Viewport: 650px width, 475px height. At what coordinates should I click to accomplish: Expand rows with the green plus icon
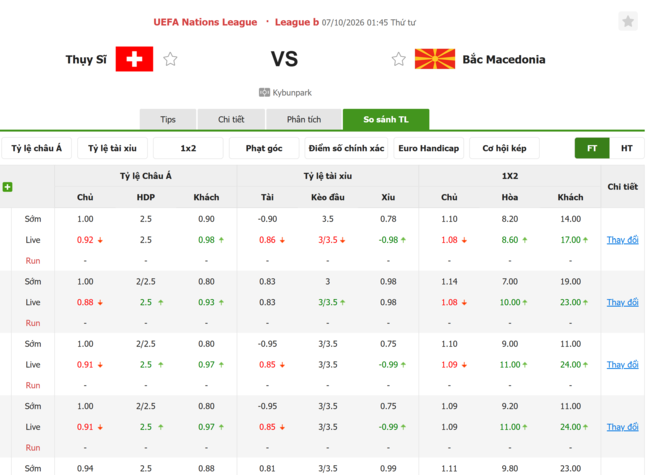click(x=7, y=187)
